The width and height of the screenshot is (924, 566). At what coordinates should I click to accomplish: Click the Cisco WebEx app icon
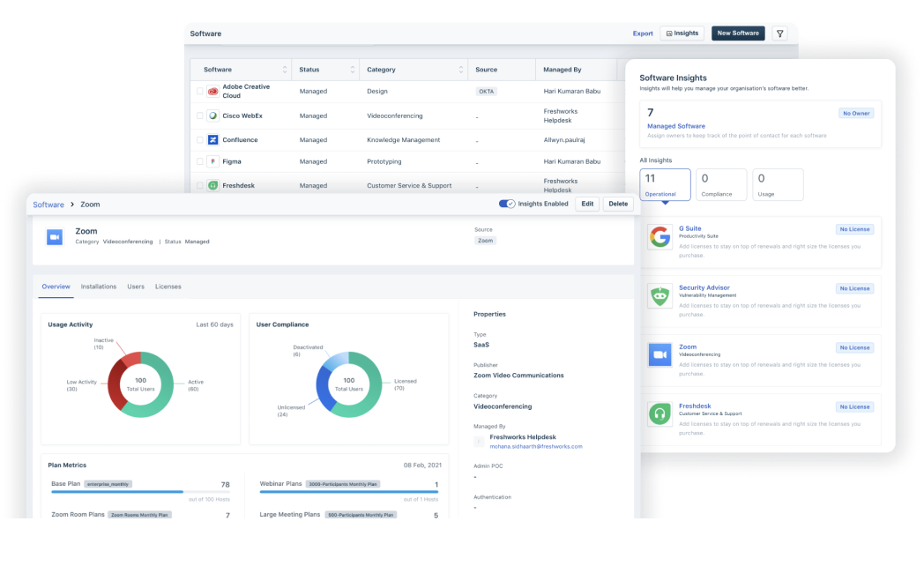212,115
